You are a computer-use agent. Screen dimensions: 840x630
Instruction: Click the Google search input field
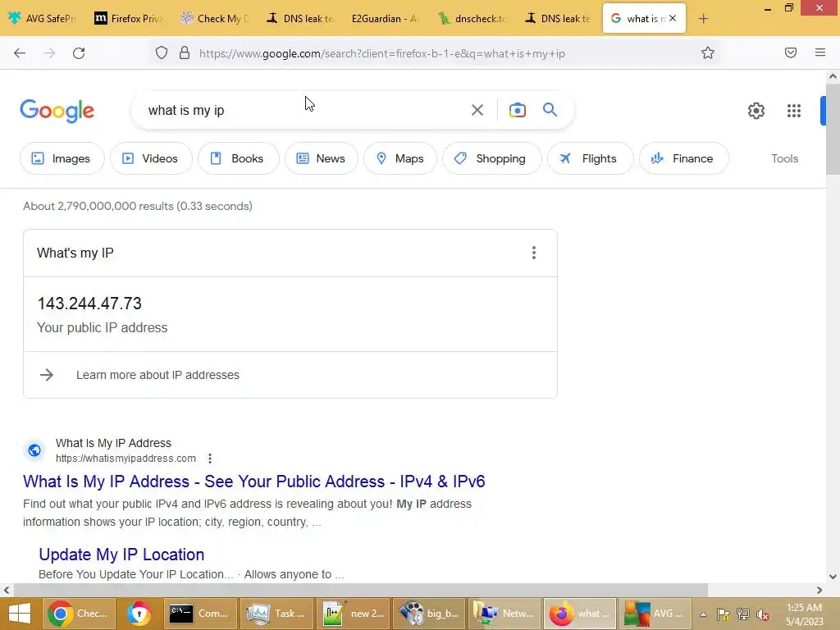tap(303, 111)
